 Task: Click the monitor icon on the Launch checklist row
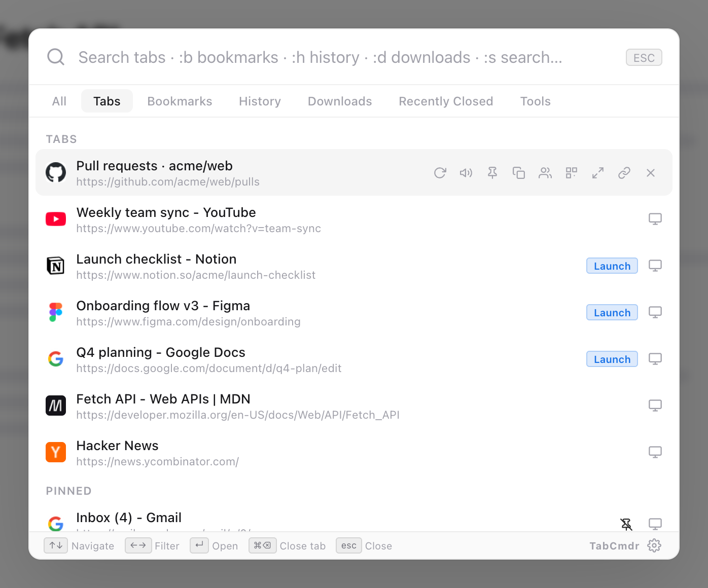(x=655, y=266)
